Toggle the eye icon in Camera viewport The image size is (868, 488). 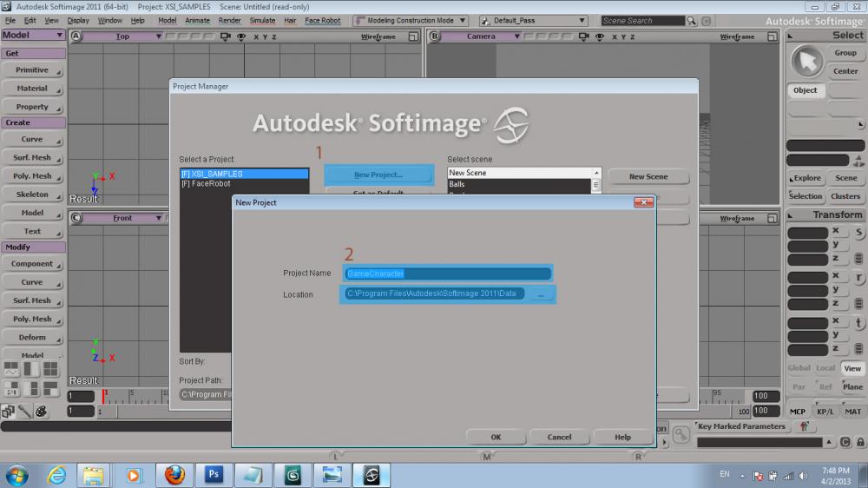(600, 36)
